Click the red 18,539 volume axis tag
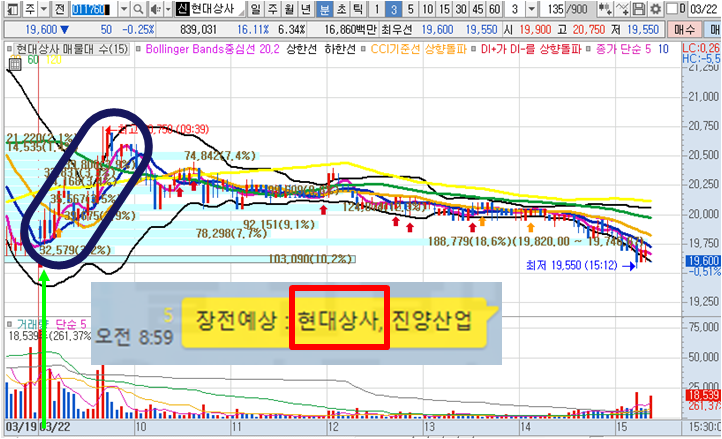The height and width of the screenshot is (439, 722). pyautogui.click(x=703, y=395)
